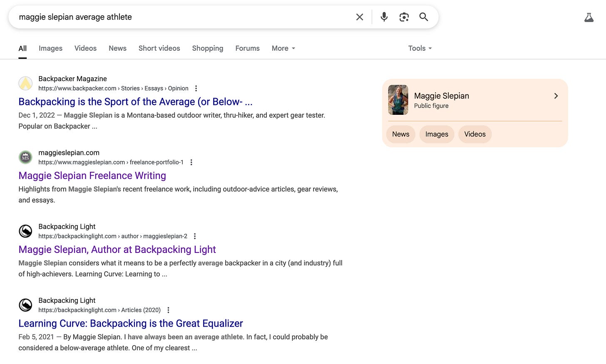Click the backpackinglight.com Articles (2020) URL

click(x=99, y=310)
